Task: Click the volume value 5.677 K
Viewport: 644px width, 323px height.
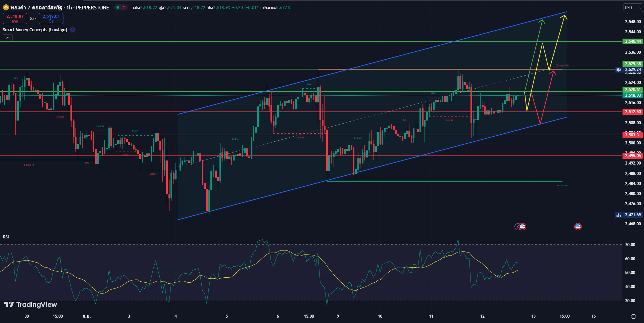Action: (283, 7)
